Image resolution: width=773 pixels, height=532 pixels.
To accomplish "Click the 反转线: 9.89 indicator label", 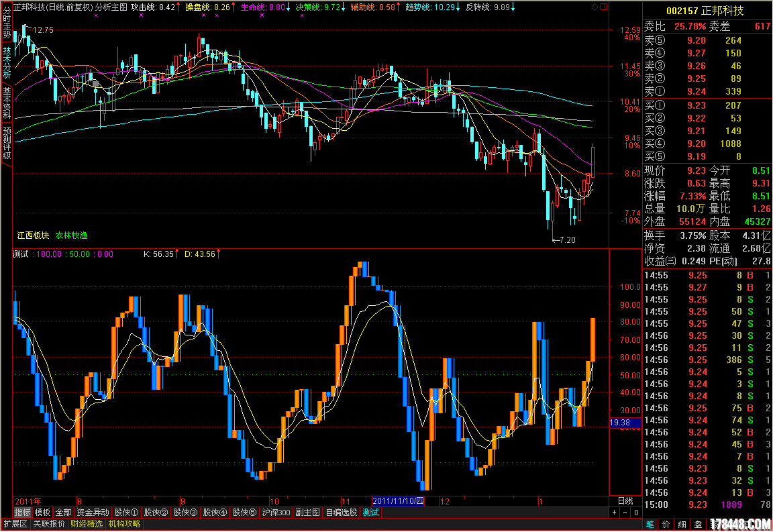I will click(491, 7).
